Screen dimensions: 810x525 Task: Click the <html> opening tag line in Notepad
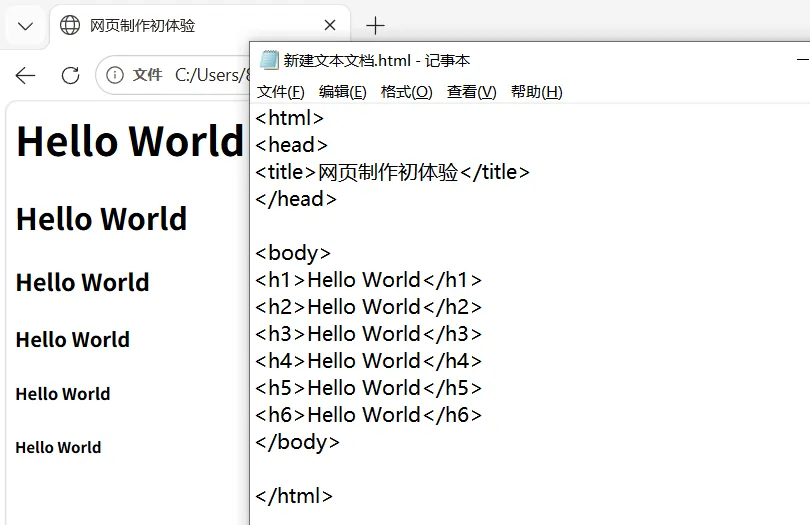click(x=289, y=118)
